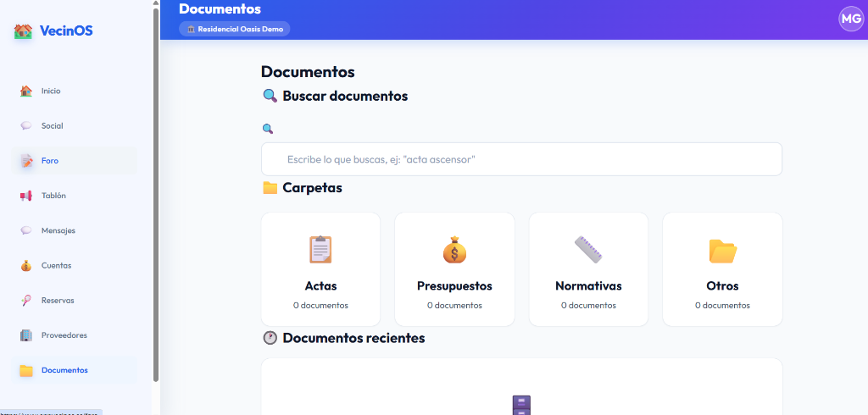The width and height of the screenshot is (868, 415).
Task: Click the small magnifier icon above search box
Action: (267, 129)
